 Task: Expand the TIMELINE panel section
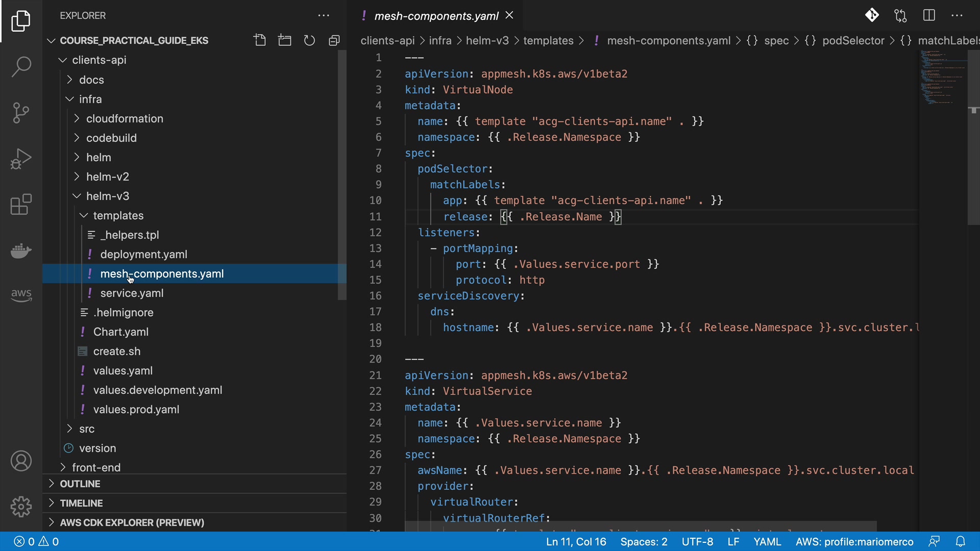pos(81,503)
